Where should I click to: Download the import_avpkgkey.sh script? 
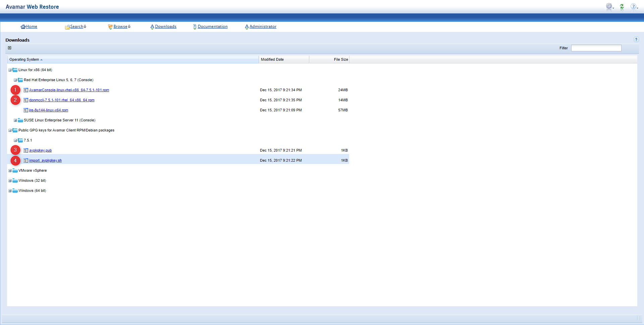(45, 161)
